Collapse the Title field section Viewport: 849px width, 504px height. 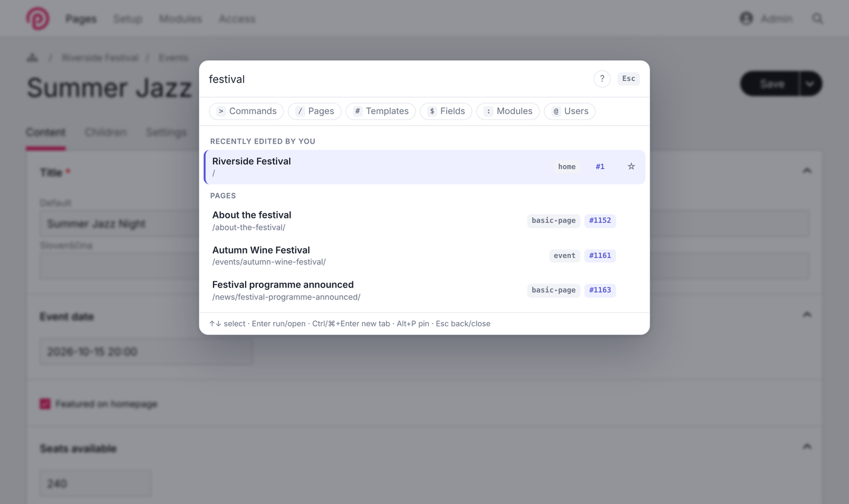(807, 171)
